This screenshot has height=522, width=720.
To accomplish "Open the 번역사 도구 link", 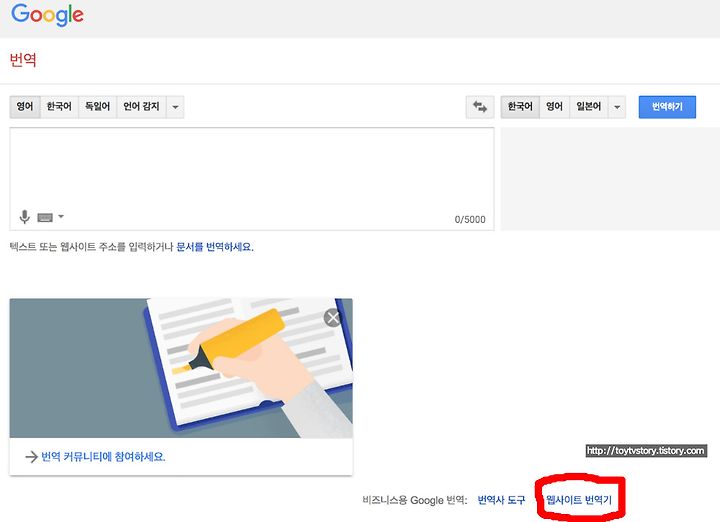I will [501, 500].
